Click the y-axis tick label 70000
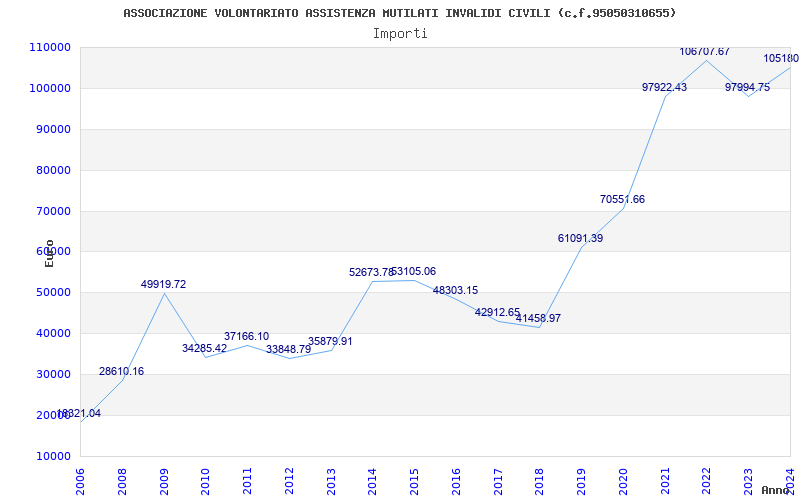This screenshot has height=500, width=800. click(56, 211)
